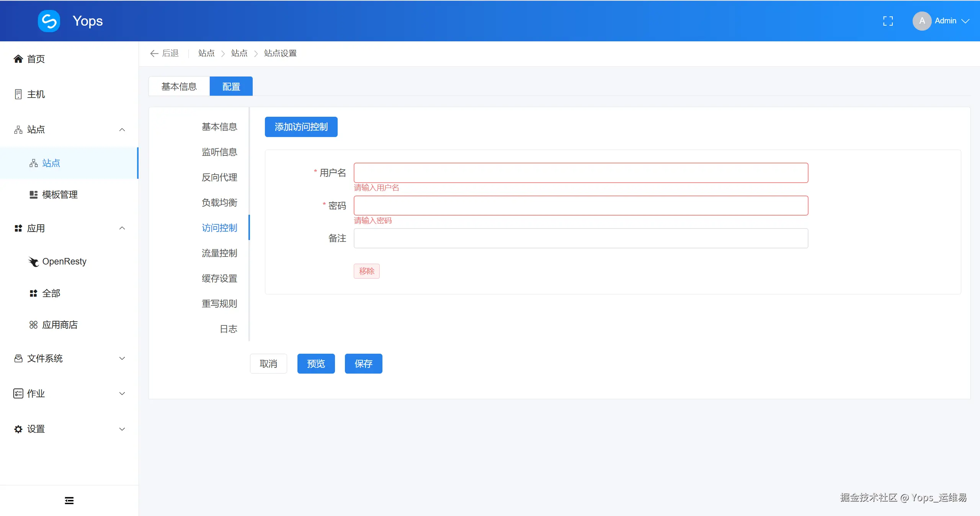Click the host icon beside 主机
980x516 pixels.
(x=18, y=94)
